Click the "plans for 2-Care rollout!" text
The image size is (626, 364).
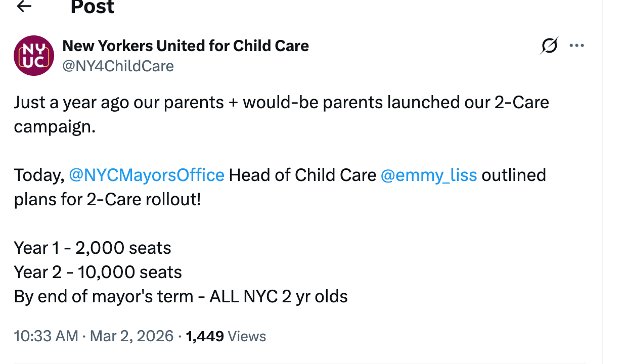[107, 199]
